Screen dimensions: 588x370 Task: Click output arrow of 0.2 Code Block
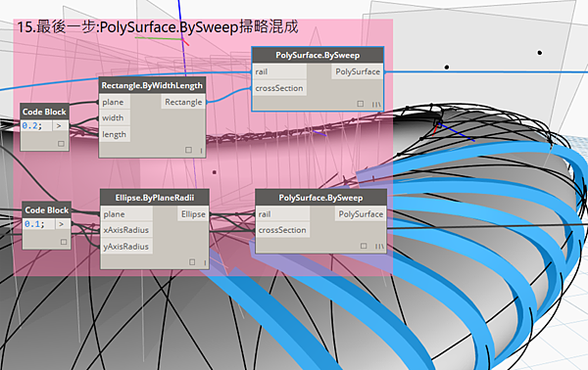point(59,126)
